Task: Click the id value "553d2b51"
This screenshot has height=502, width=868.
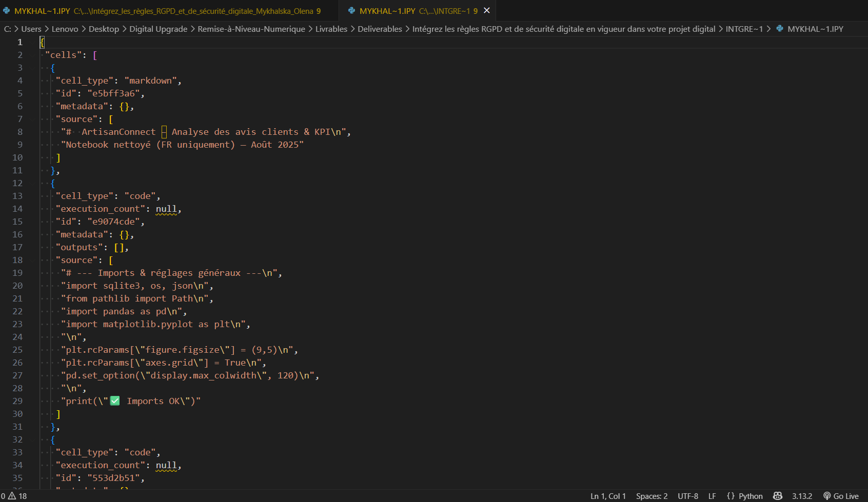Action: pyautogui.click(x=113, y=478)
